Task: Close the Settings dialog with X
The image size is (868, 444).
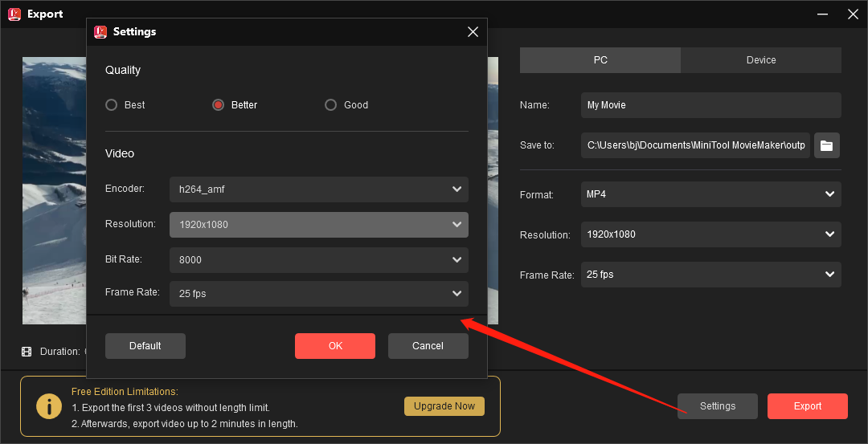Action: 473,32
